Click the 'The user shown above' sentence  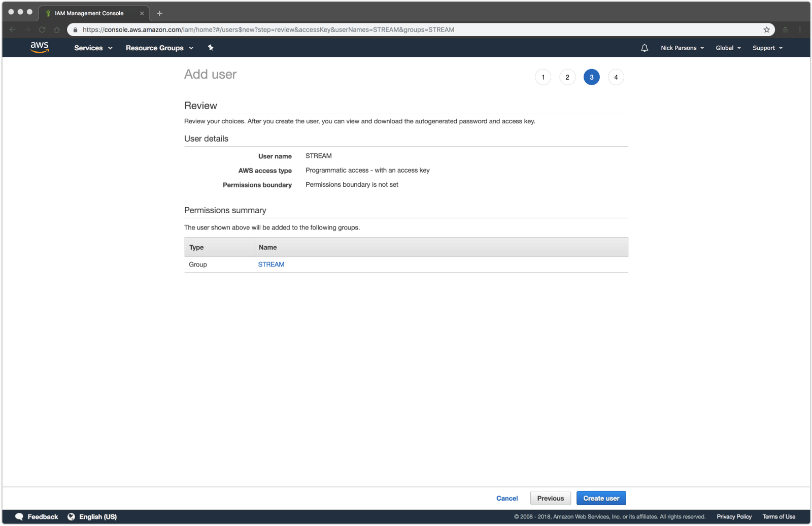[272, 227]
